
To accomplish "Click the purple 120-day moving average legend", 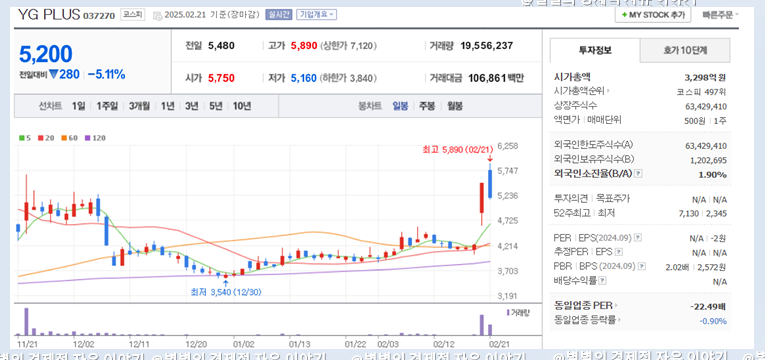I will pos(95,138).
